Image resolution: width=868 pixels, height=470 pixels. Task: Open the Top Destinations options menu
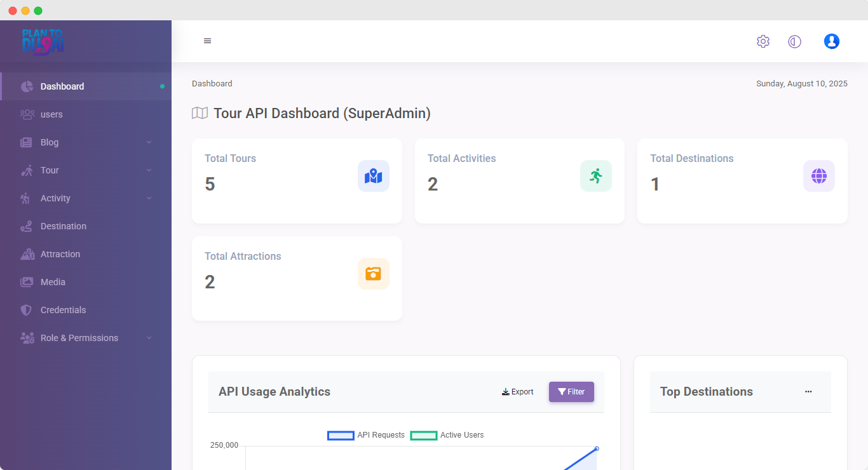coord(808,392)
